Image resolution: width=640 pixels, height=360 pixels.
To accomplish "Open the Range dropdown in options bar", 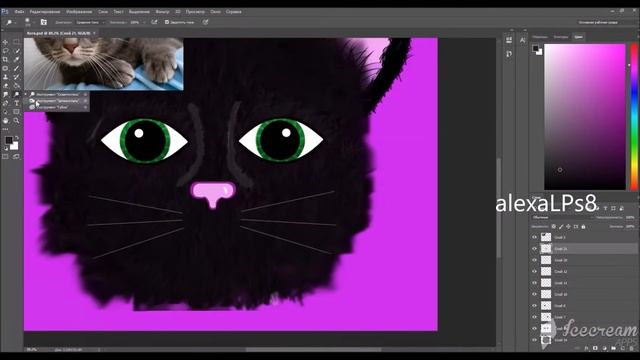I will click(90, 22).
